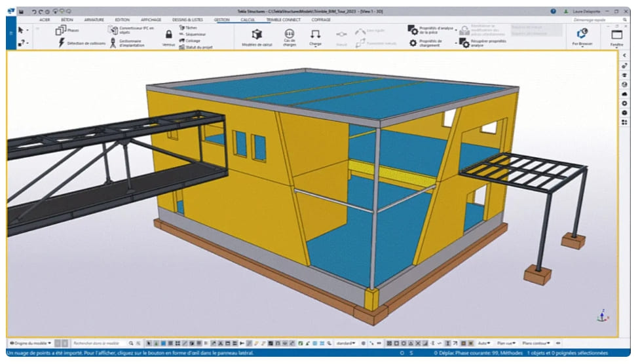Click the point cloud import status message
Screen dimensions: 640x364
coord(130,353)
